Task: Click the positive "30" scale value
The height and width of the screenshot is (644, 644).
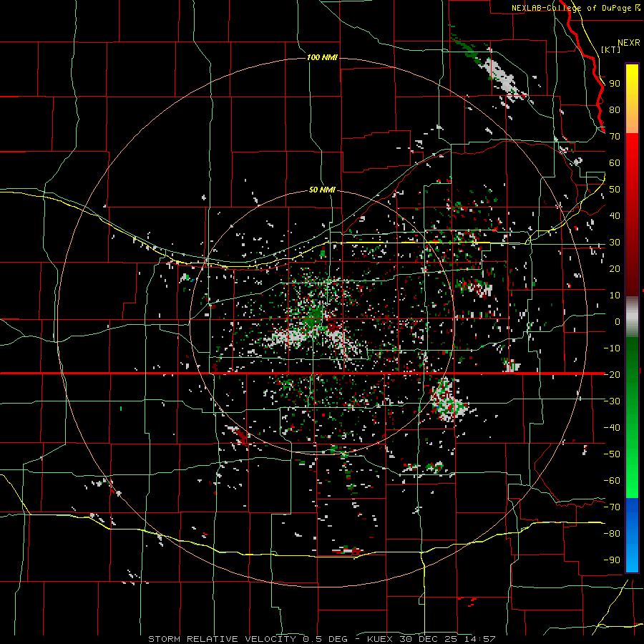Action: pyautogui.click(x=615, y=243)
